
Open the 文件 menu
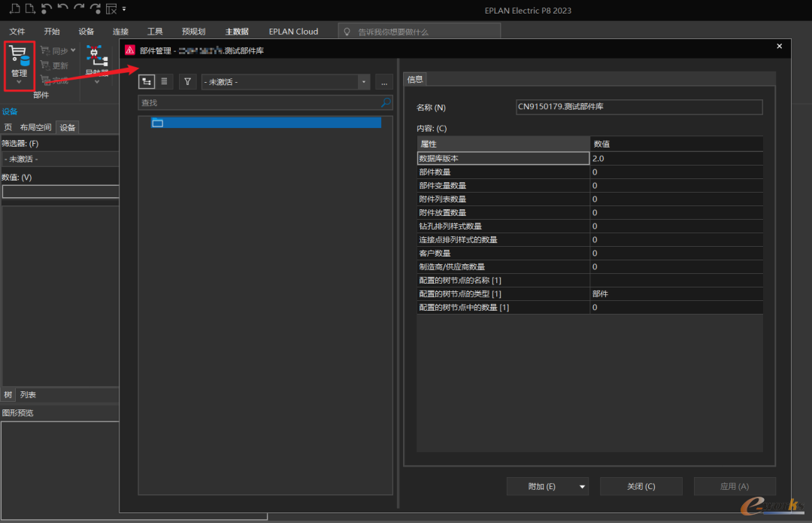17,32
